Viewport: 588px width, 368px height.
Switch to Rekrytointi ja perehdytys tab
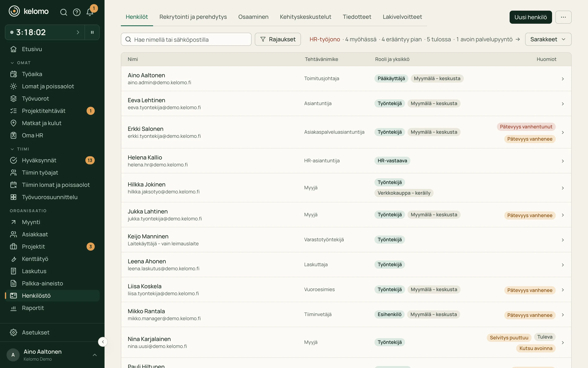click(x=193, y=17)
